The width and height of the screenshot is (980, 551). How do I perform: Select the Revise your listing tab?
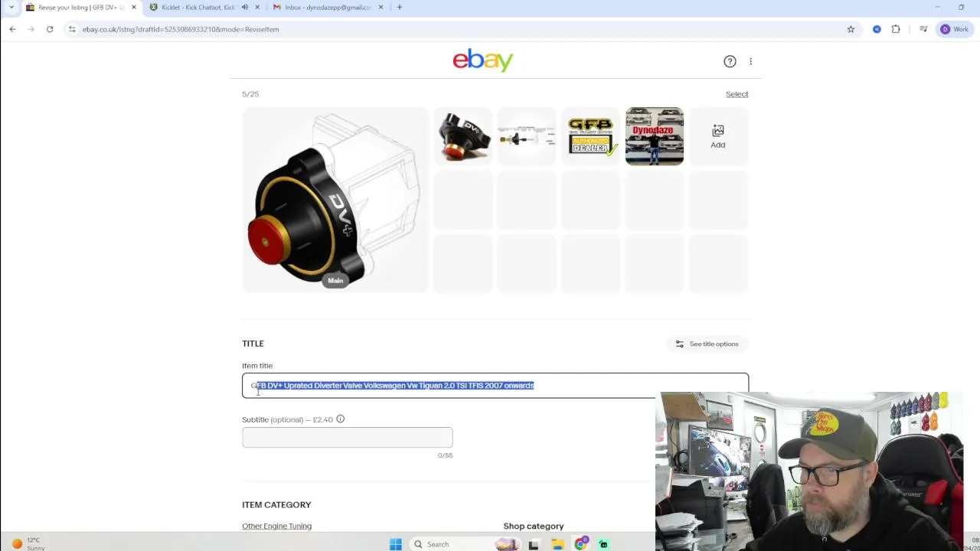(x=80, y=7)
